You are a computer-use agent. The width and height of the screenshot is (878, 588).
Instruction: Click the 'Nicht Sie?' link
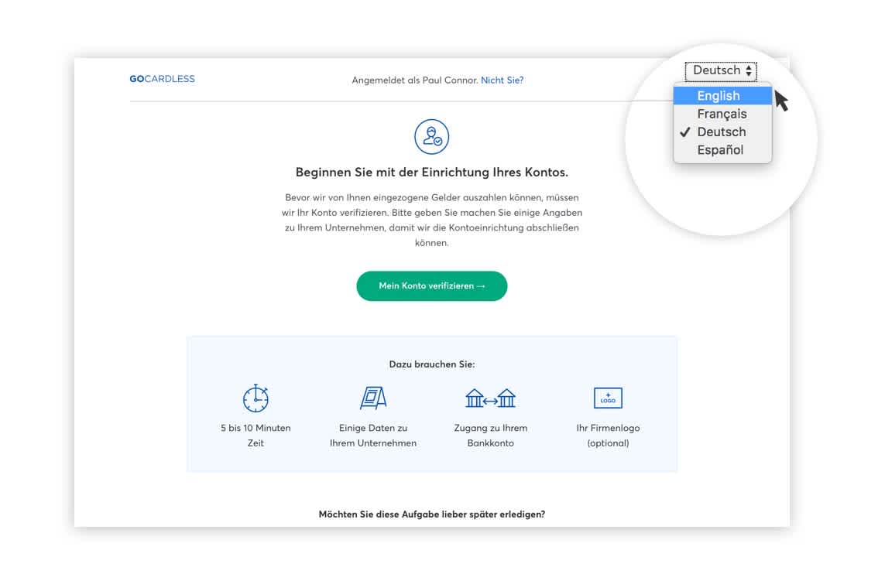pyautogui.click(x=502, y=80)
